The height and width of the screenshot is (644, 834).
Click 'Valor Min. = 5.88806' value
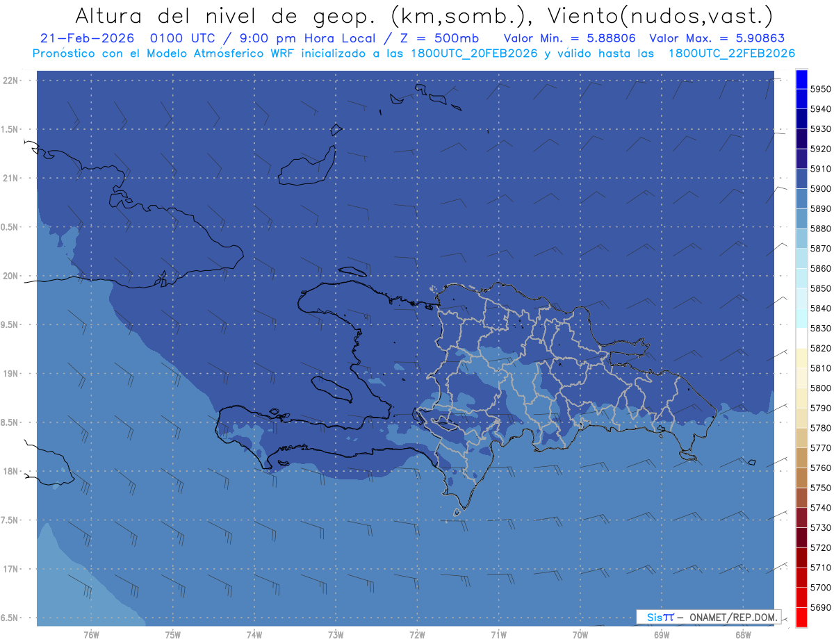tap(570, 38)
